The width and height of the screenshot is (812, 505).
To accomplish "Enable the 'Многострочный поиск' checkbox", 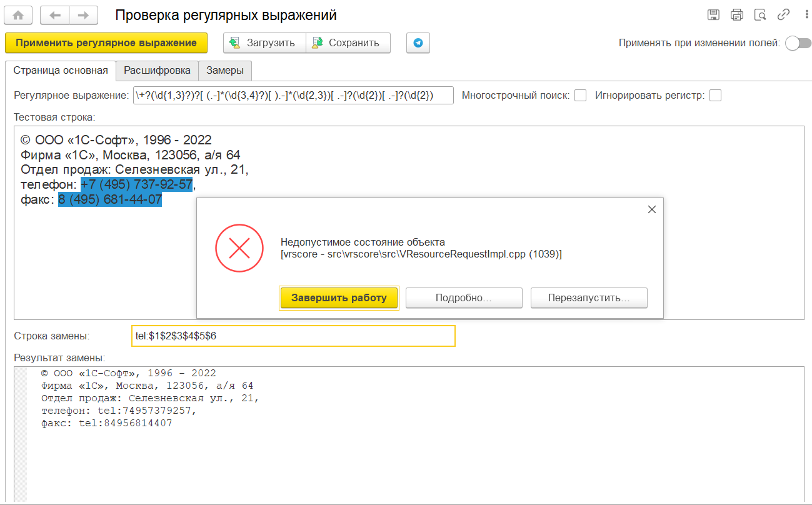I will pos(580,96).
